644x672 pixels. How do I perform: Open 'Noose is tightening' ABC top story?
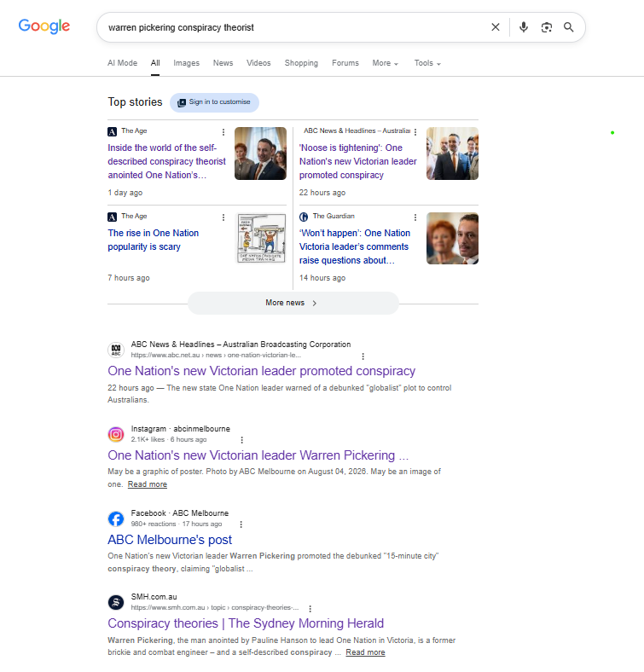point(358,161)
